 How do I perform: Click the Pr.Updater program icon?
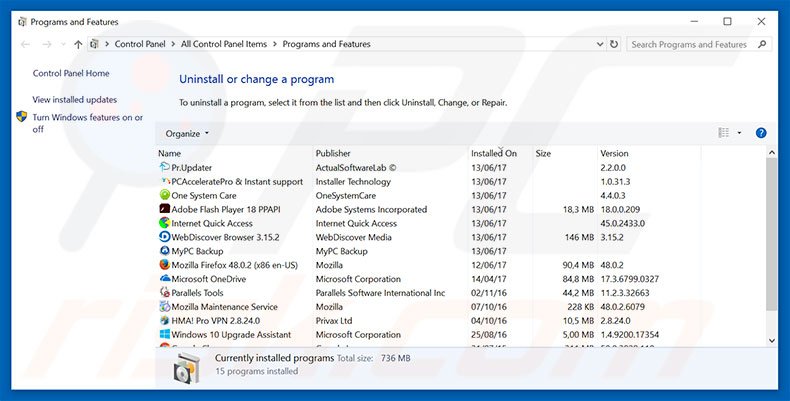164,167
